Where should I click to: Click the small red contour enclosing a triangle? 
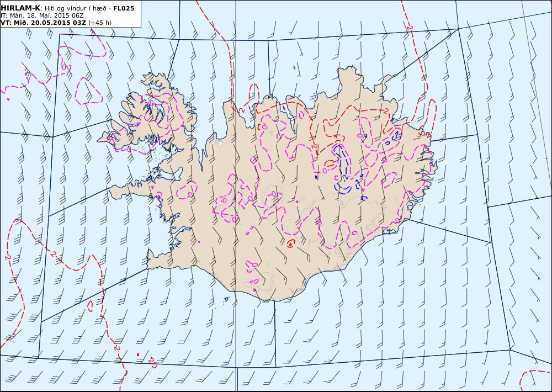pyautogui.click(x=290, y=243)
